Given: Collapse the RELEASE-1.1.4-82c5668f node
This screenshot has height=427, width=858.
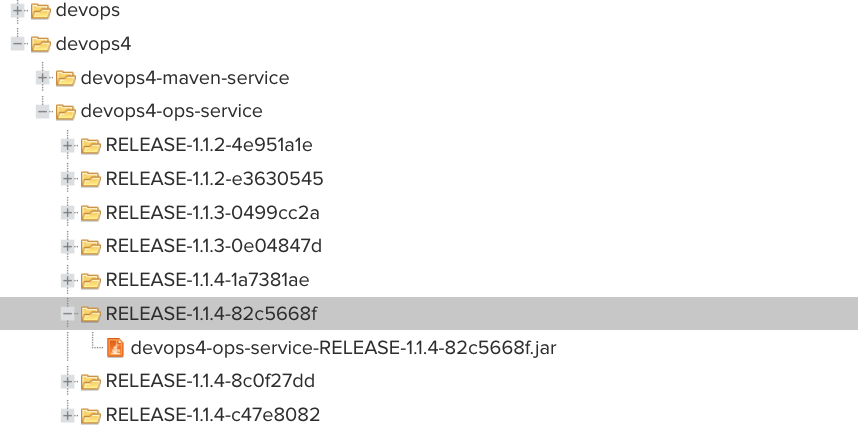Looking at the screenshot, I should click(x=67, y=314).
